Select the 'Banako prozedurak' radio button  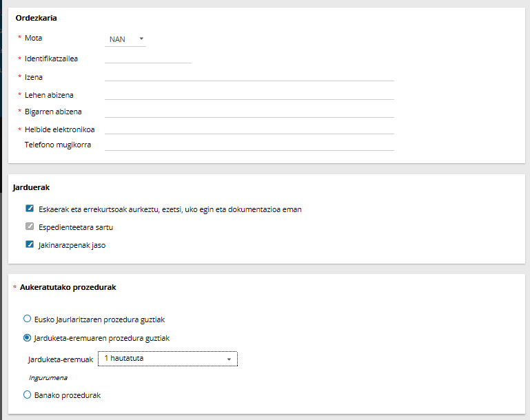28,395
